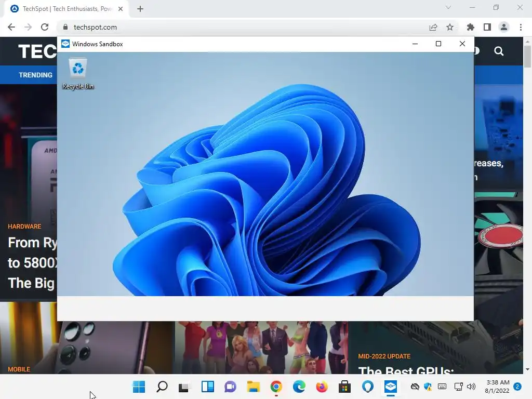Minimize the Windows Sandbox window
Viewport: 532px width, 399px height.
tap(415, 44)
